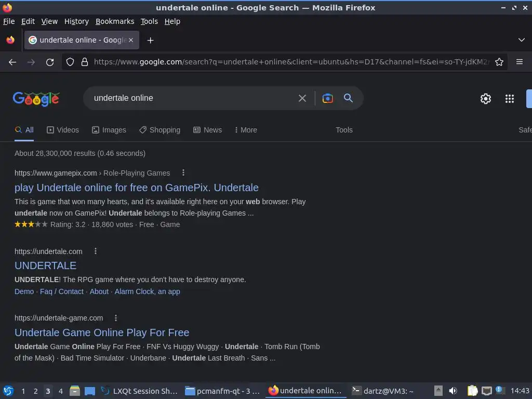Open the LXQt application menu
The image size is (532, 399).
(8, 391)
